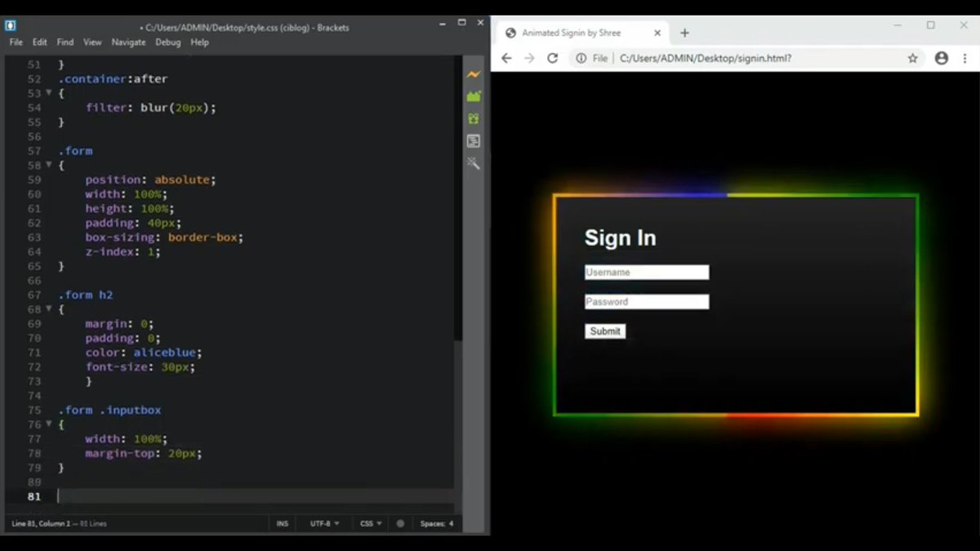Select the Beautify wand icon
Screen dimensions: 980x551
tap(474, 163)
